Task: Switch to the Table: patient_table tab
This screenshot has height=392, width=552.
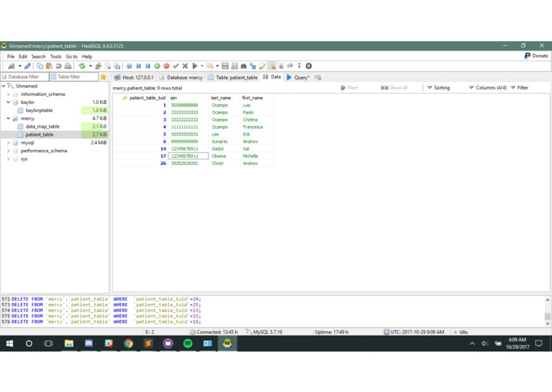Action: [x=233, y=77]
